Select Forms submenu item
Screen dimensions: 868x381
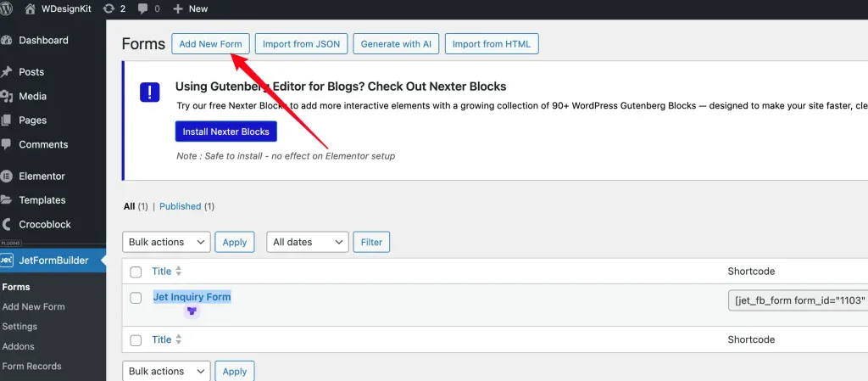(16, 287)
